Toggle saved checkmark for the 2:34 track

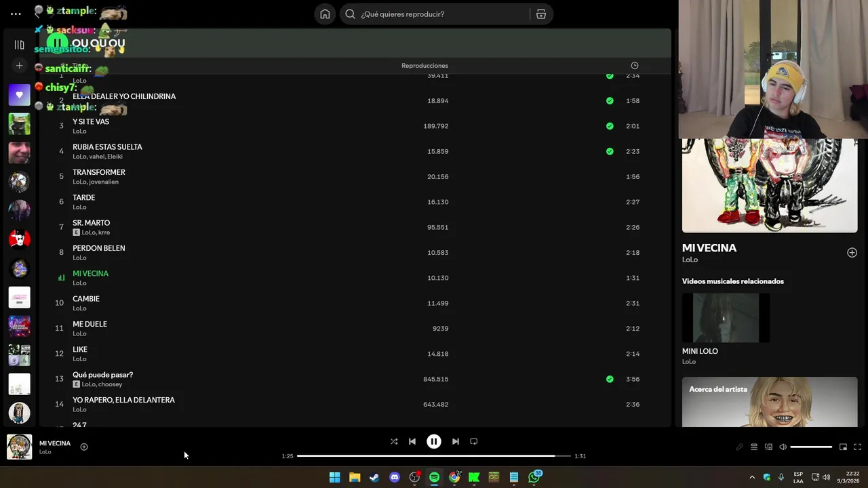tap(610, 76)
